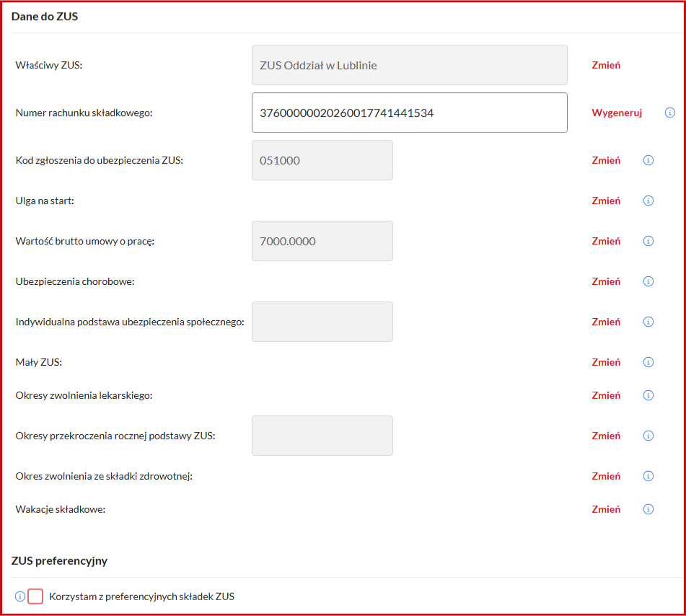Screen dimensions: 686x616
Task: Click empty Indywidualna podstawa ubezpieczenia społecznego field
Action: 322,322
